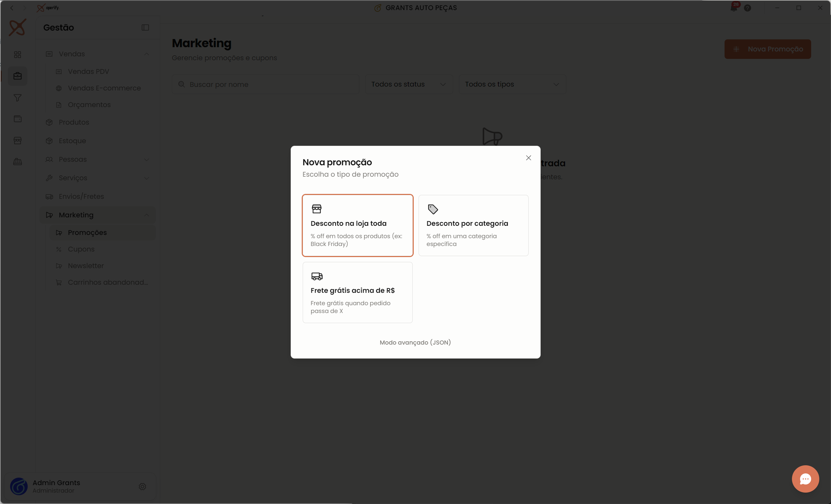831x504 pixels.
Task: Select the briefcase Gestão icon in rail
Action: (x=18, y=76)
